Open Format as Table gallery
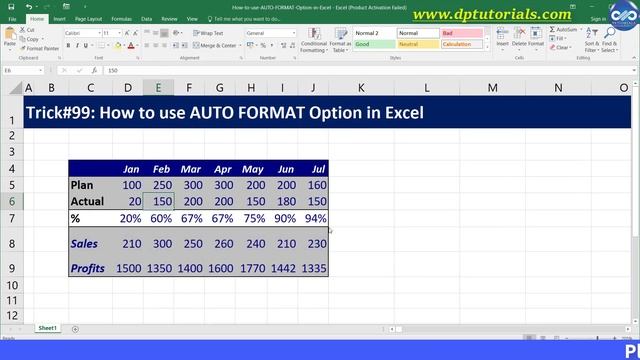 click(340, 40)
